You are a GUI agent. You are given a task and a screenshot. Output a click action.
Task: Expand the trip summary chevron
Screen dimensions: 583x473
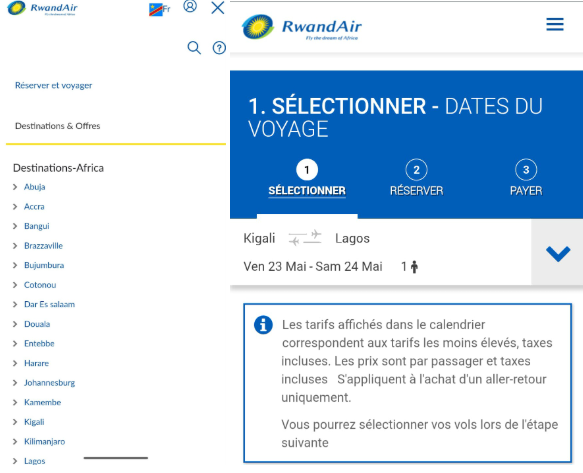point(558,253)
